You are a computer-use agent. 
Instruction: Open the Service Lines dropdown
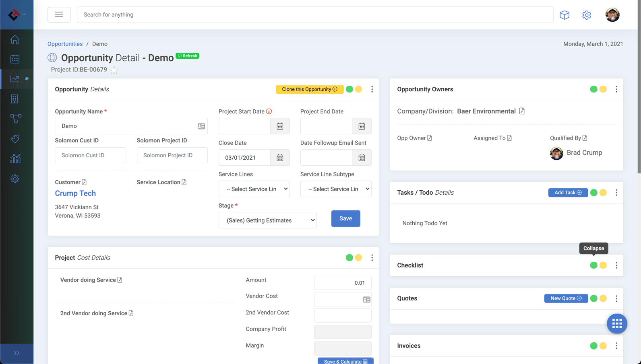(254, 189)
